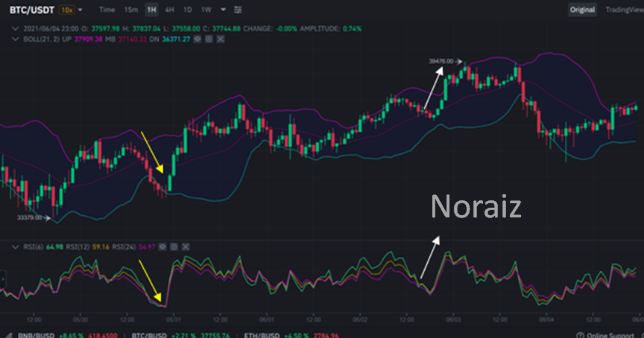The width and height of the screenshot is (644, 338).
Task: Open the BTC/USDT pair selector arrow
Action: (x=80, y=10)
